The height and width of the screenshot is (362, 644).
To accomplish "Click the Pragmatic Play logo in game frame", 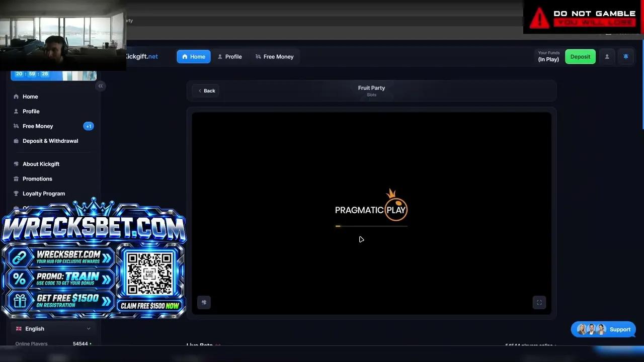I will [371, 205].
